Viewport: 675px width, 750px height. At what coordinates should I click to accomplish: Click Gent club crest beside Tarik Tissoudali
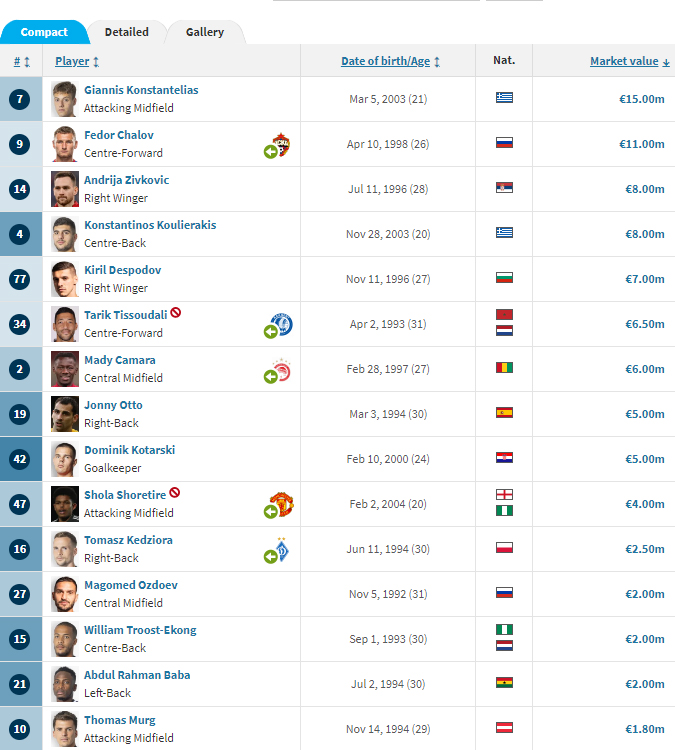click(282, 324)
